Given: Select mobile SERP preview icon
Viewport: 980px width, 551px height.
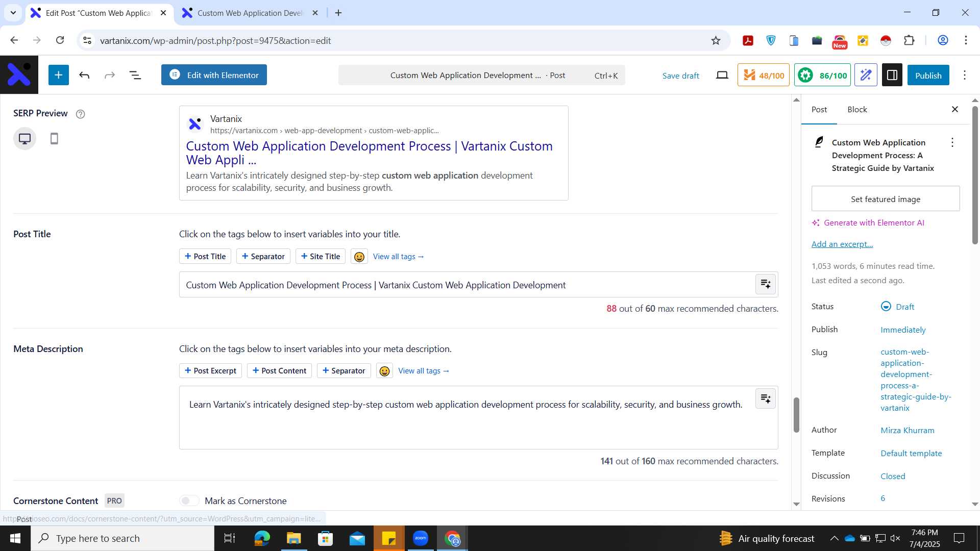Looking at the screenshot, I should [x=54, y=138].
